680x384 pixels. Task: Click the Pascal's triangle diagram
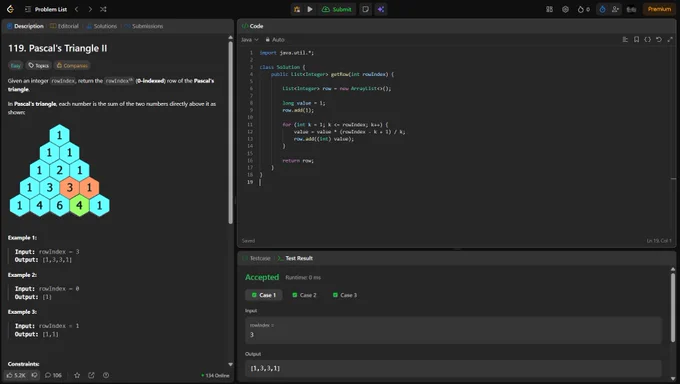(59, 171)
